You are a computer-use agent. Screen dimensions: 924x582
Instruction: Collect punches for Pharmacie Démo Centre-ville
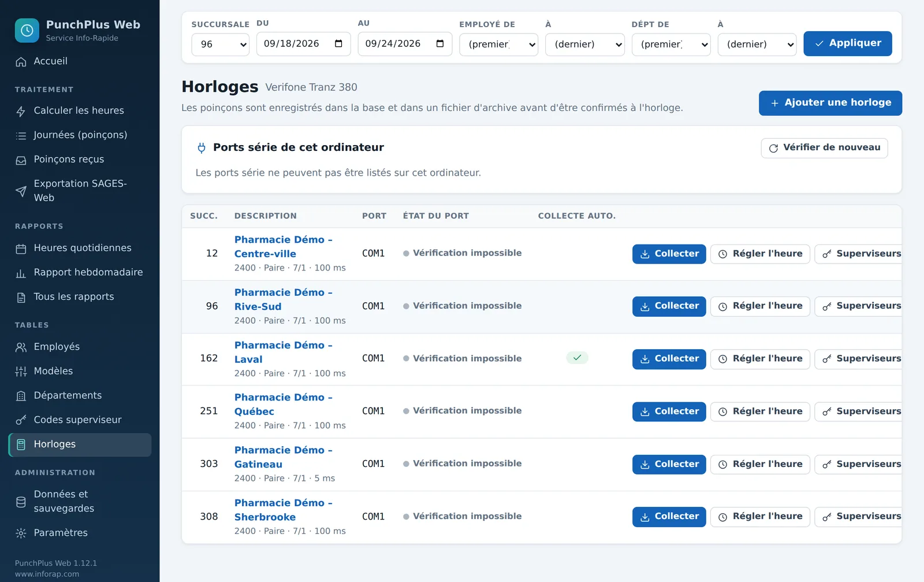[x=669, y=254]
